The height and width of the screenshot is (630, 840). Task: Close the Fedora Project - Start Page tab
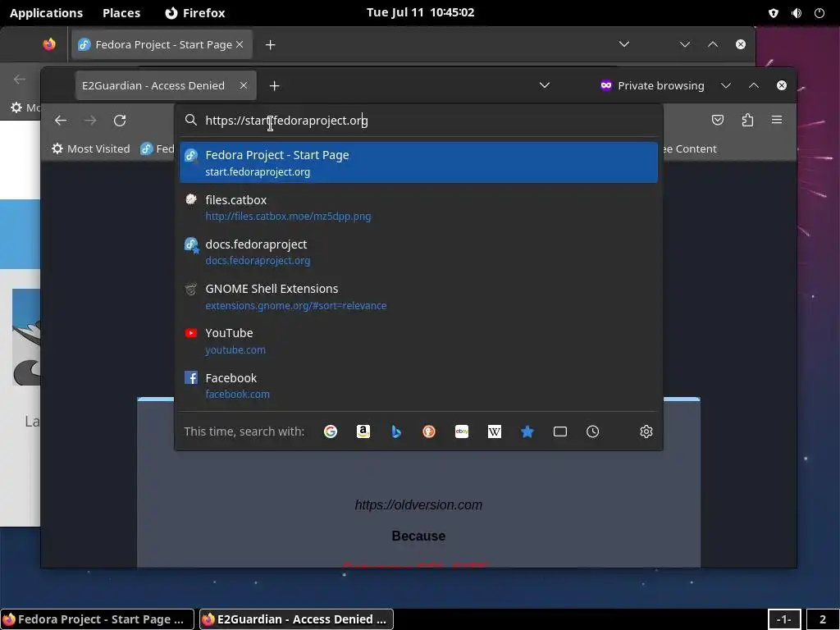[240, 44]
